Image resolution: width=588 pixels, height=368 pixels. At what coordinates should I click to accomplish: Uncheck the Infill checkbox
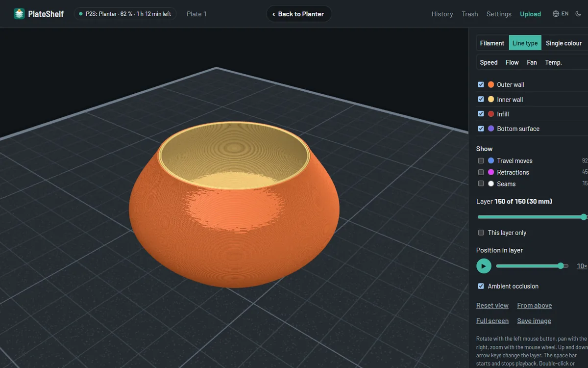[x=481, y=114]
